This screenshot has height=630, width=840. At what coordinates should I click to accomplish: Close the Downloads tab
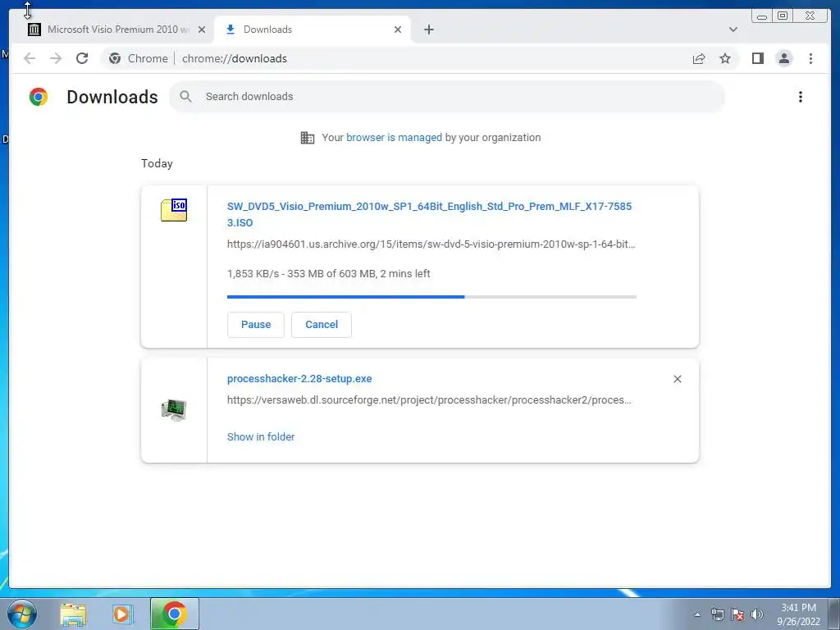(398, 30)
